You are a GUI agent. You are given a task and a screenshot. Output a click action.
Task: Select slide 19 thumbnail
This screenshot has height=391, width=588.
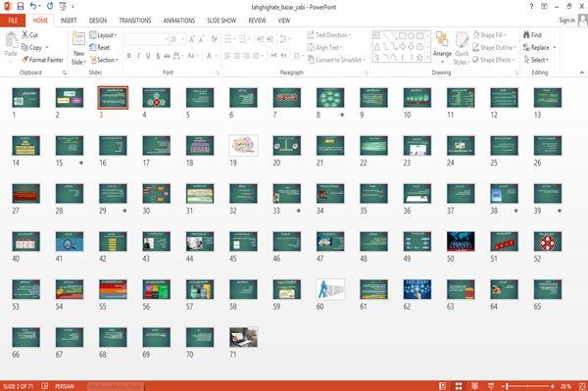[x=243, y=145]
